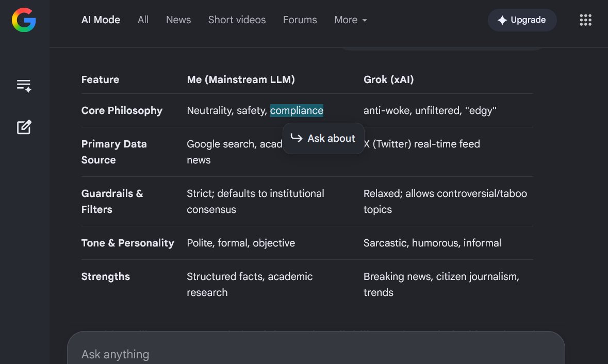
Task: Open the Google apps grid
Action: coord(585,20)
